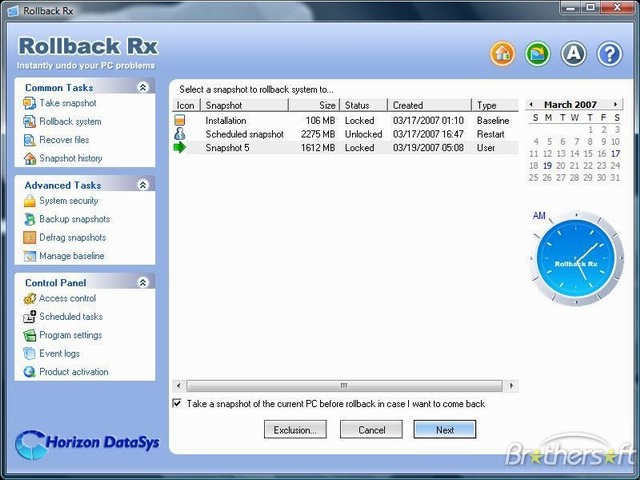Click the green snapshot icon in the header

coord(538,53)
